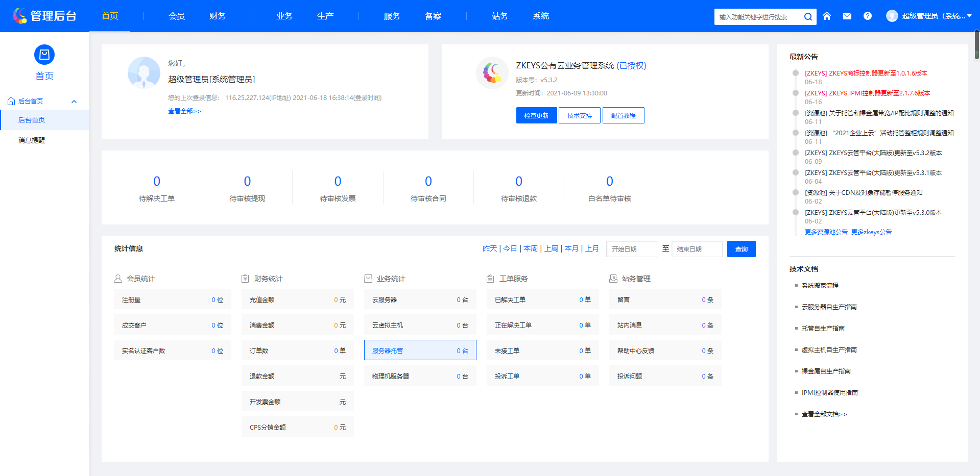Viewport: 980px width, 476px height.
Task: Filter statistics by 今日
Action: tap(510, 248)
